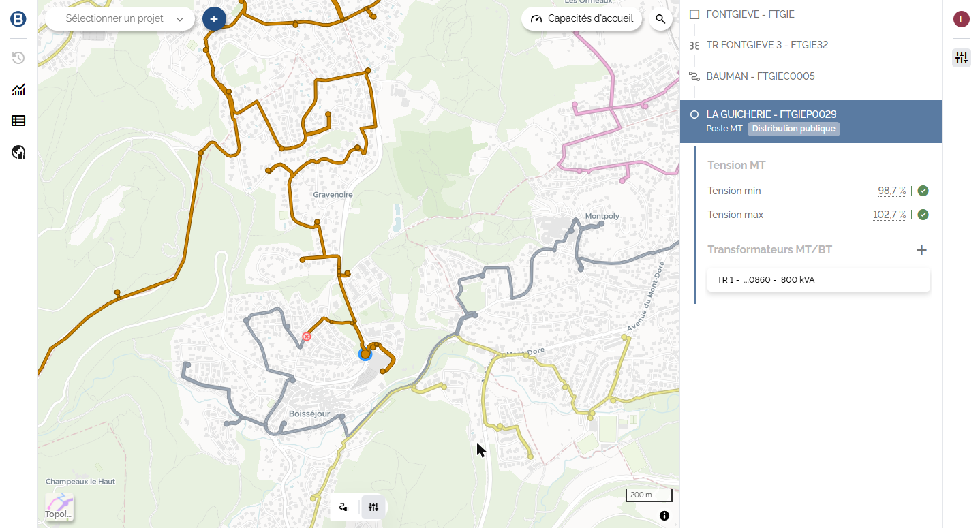Screen dimensions: 980x528
Task: Open the Sélectionner un projet dropdown
Action: coord(120,19)
